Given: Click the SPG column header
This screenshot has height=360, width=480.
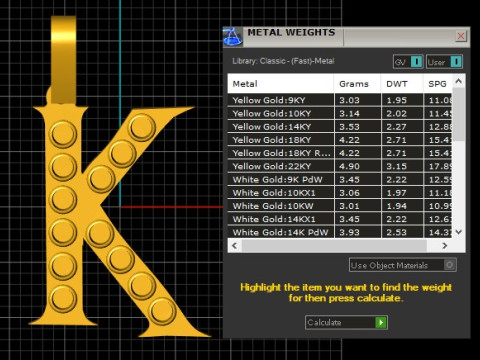Looking at the screenshot, I should 438,84.
